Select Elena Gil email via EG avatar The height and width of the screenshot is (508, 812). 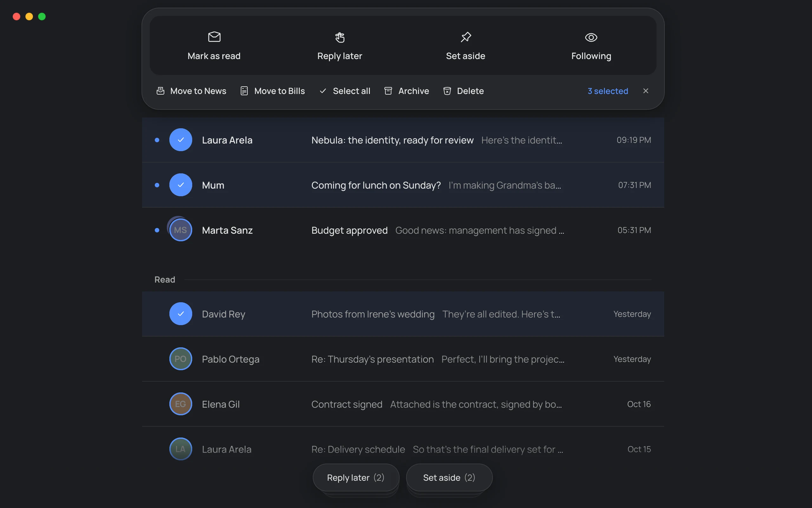(180, 404)
